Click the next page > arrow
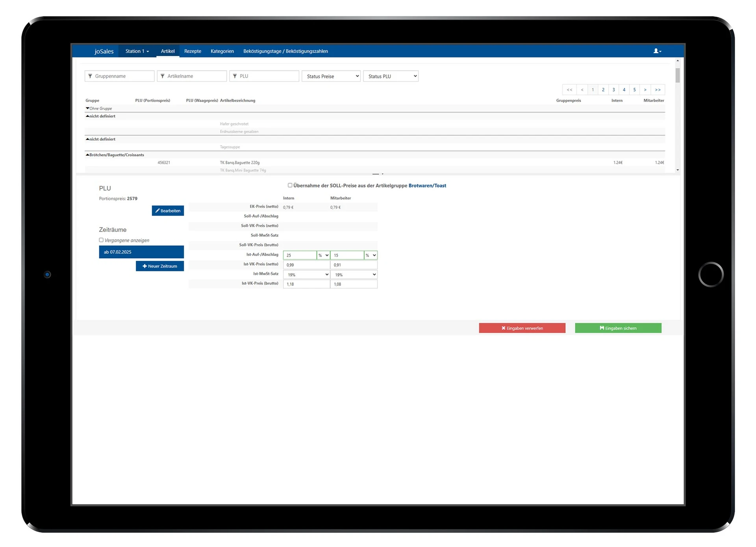The width and height of the screenshot is (756, 547). [645, 90]
